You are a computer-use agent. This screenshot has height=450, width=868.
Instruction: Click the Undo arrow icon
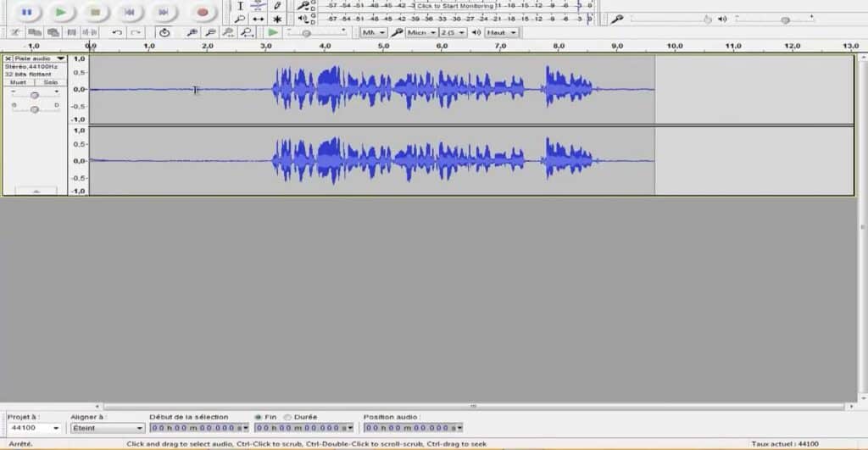point(117,33)
